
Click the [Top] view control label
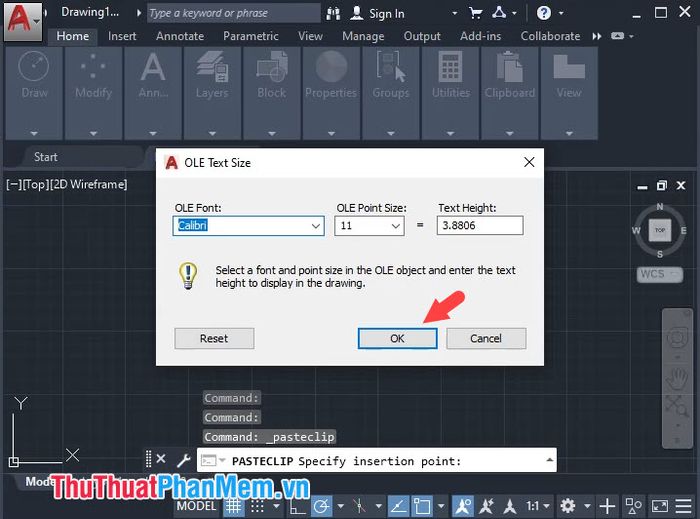pos(36,184)
